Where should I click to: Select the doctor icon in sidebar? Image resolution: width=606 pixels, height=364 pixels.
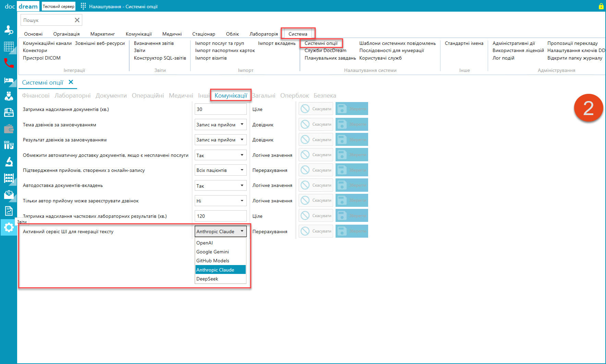(x=9, y=96)
